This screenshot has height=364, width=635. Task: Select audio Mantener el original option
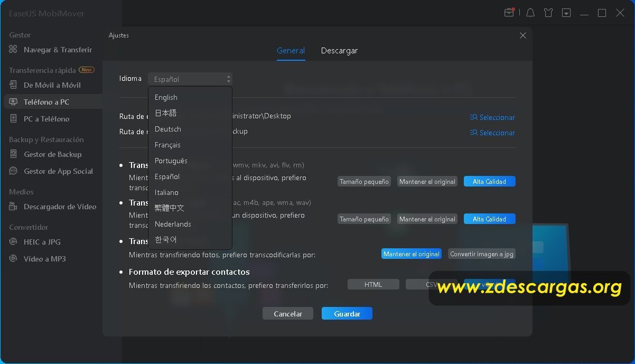(427, 219)
